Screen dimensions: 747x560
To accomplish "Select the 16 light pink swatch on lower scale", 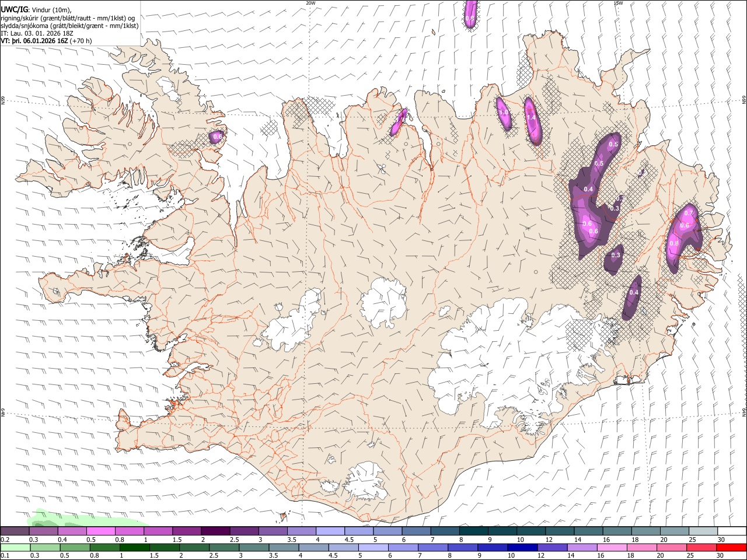I will point(612,547).
